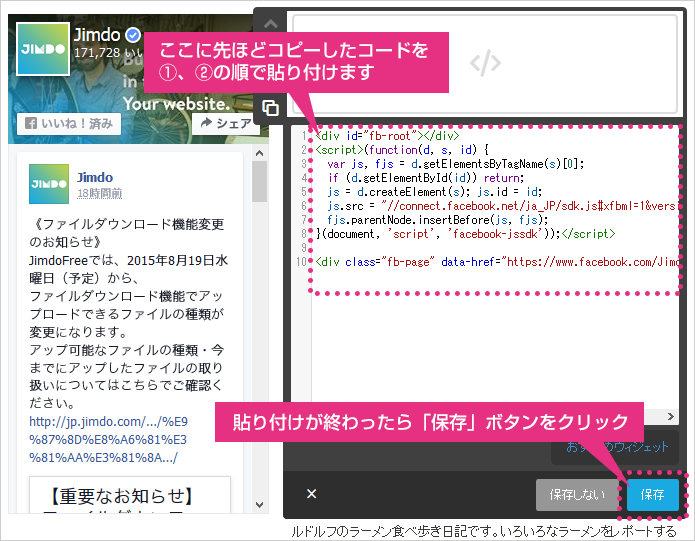Click the Facebook feed scrollbar thumb
This screenshot has height=541, width=695.
click(x=260, y=182)
